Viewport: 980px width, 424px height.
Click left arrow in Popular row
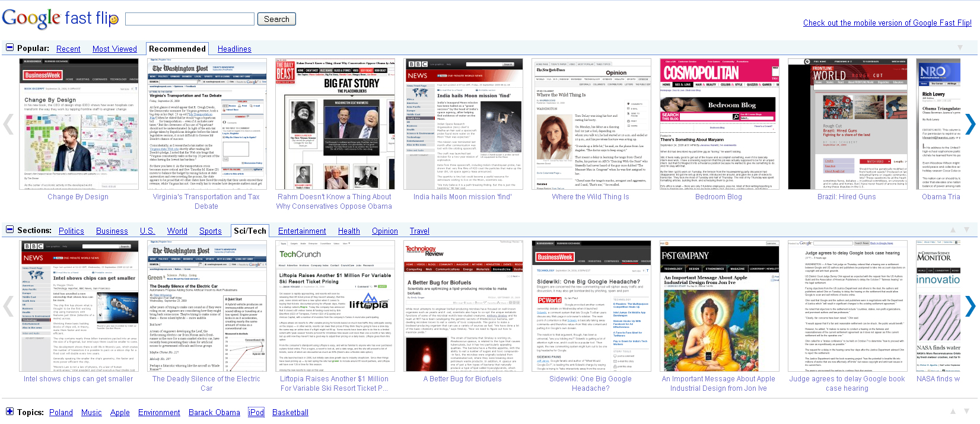point(8,124)
